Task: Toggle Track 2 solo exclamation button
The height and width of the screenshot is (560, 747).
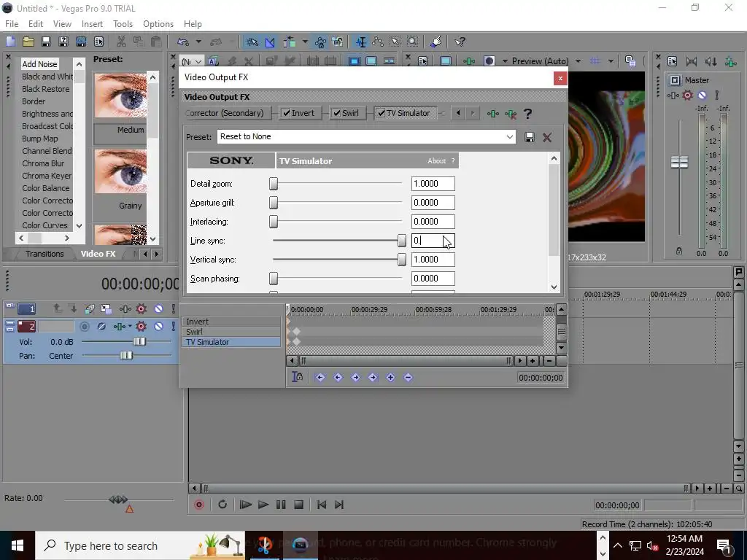Action: [174, 326]
